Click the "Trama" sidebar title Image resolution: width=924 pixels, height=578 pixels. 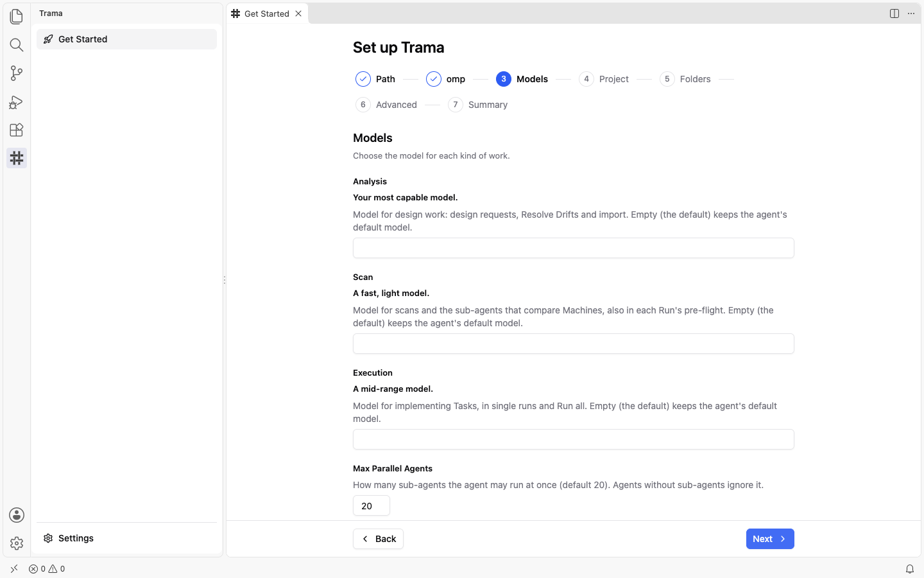point(51,13)
